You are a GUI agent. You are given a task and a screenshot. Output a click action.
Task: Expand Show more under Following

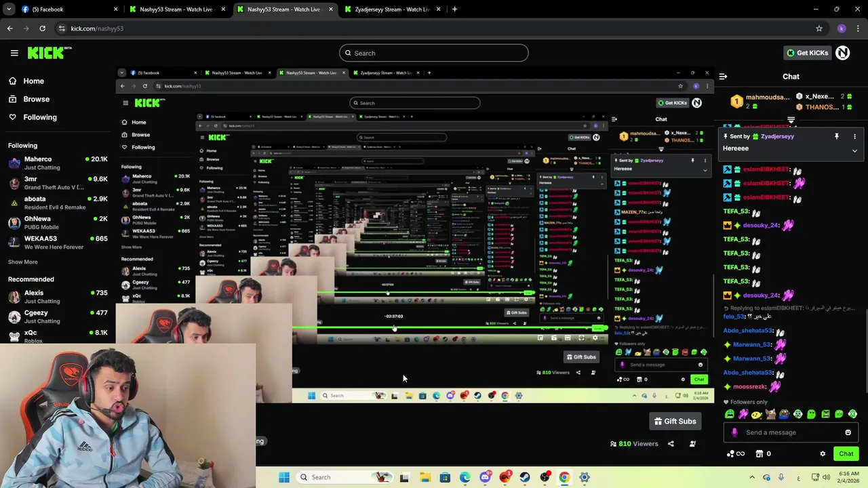pos(23,262)
